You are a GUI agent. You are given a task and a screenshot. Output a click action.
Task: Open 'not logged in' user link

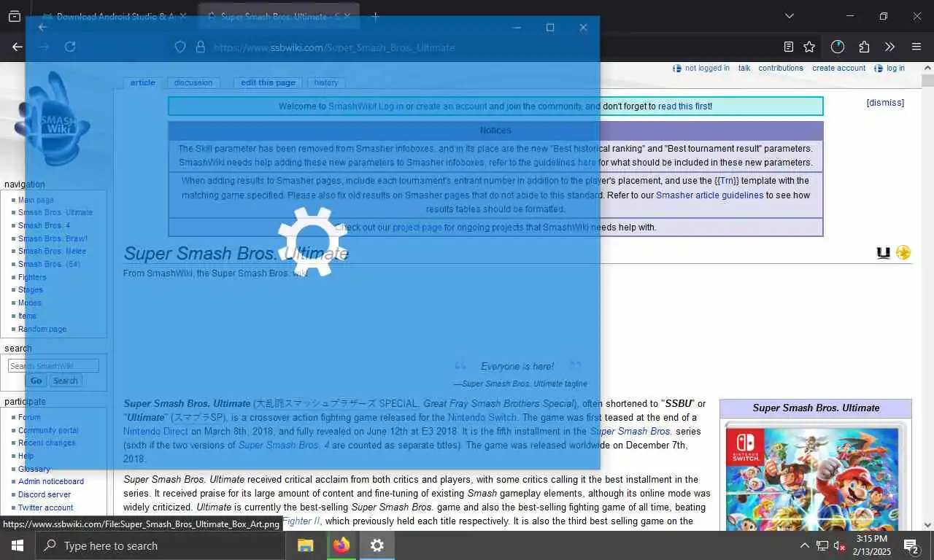[x=707, y=68]
